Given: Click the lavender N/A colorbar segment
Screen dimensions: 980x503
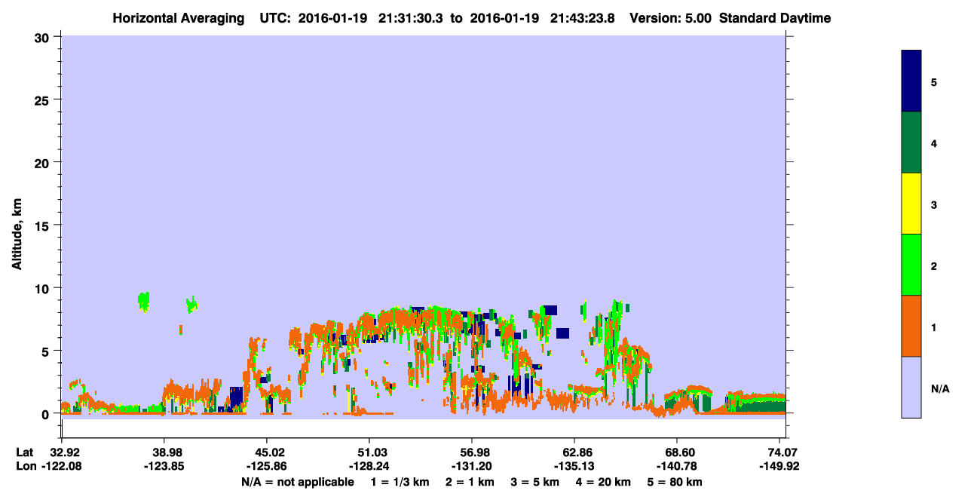Looking at the screenshot, I should (x=911, y=387).
